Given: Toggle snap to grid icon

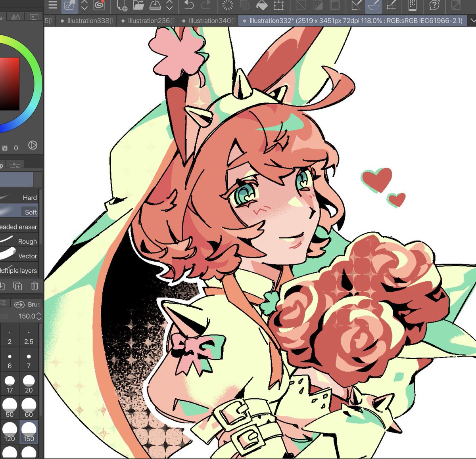Looking at the screenshot, I should click(391, 5).
